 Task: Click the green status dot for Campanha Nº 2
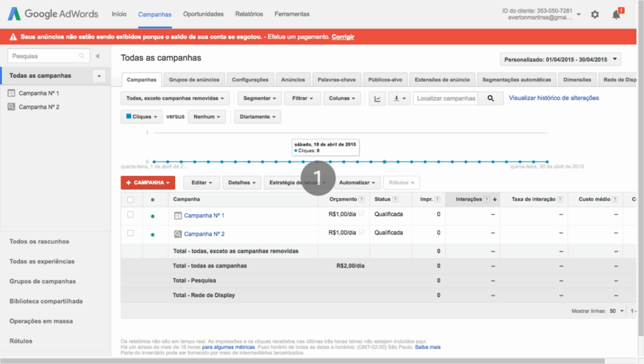click(152, 235)
